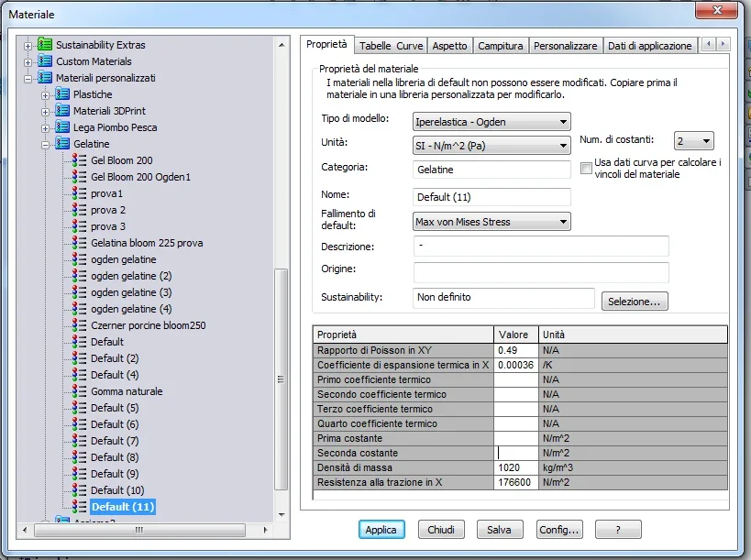Viewport: 751px width, 560px height.
Task: Click the material tree horizontal scrollbar thumb
Action: [138, 530]
